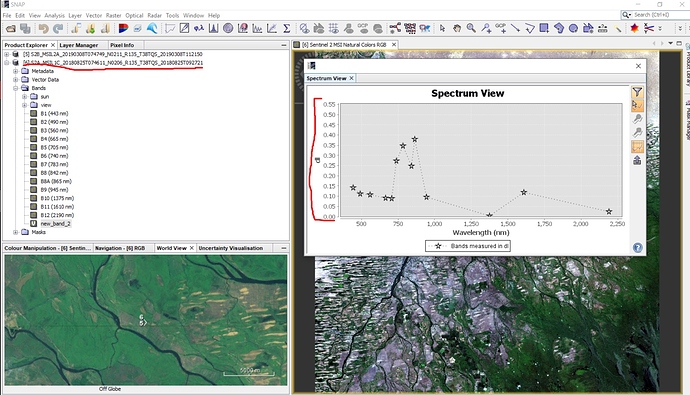Expand the Vector Data folder
Viewport: 690px width, 395px height.
tap(15, 80)
